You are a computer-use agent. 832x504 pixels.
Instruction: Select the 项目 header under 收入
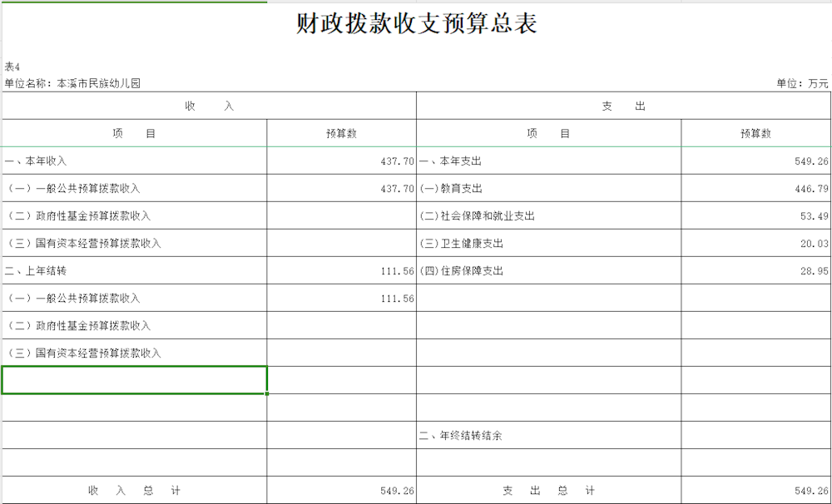tap(134, 133)
